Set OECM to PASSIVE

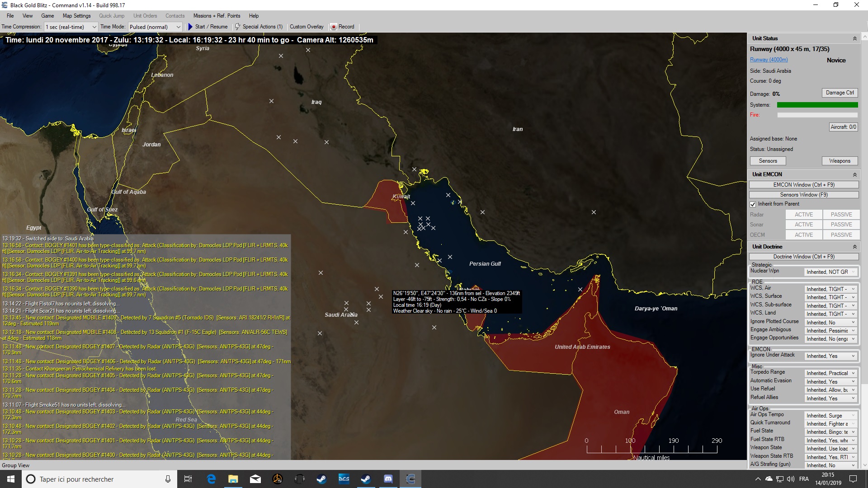tap(841, 235)
